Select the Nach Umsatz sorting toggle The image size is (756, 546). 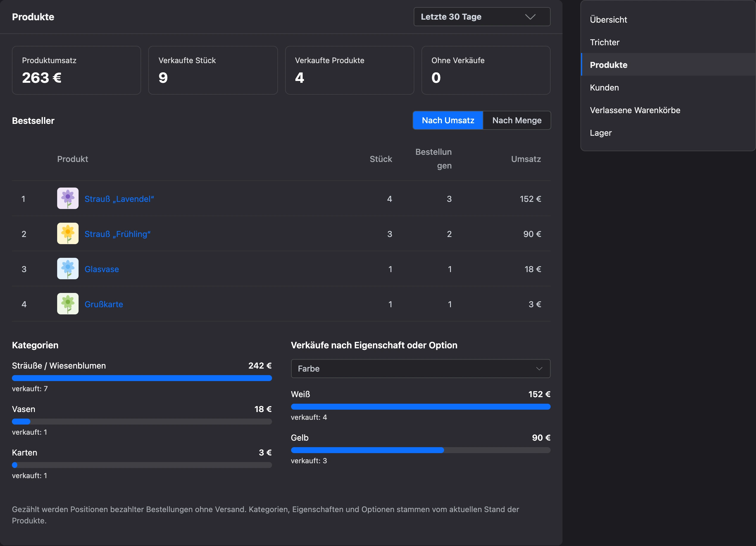coord(448,120)
